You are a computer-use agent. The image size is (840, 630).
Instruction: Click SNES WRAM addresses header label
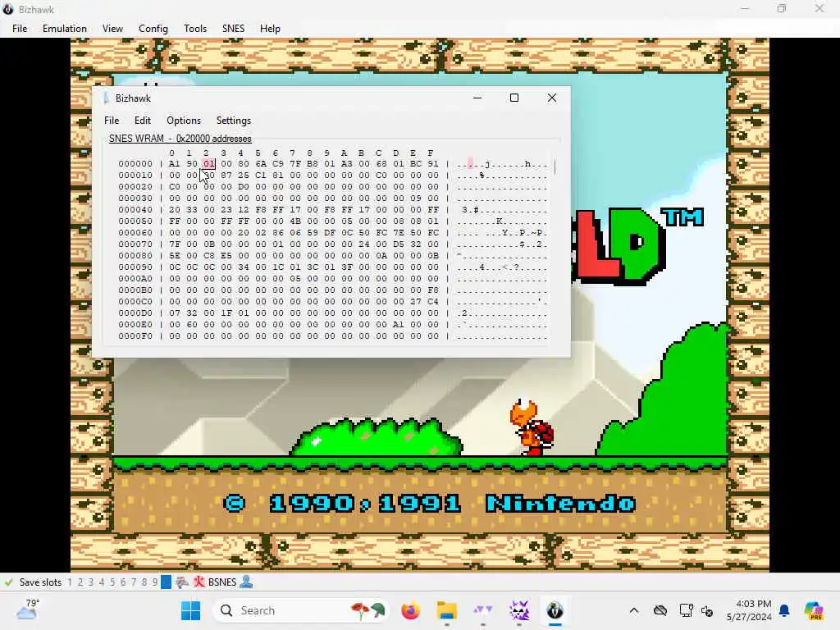tap(180, 138)
